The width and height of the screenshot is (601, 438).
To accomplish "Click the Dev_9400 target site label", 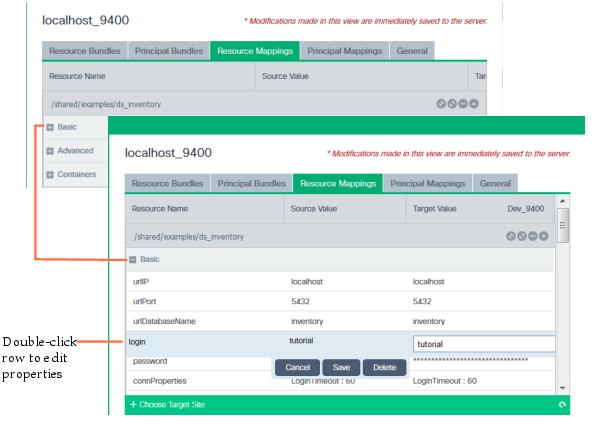I will (525, 209).
